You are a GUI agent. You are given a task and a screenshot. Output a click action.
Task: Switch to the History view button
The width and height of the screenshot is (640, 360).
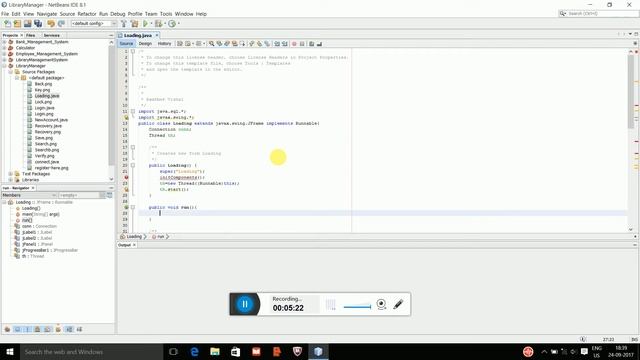(x=164, y=44)
